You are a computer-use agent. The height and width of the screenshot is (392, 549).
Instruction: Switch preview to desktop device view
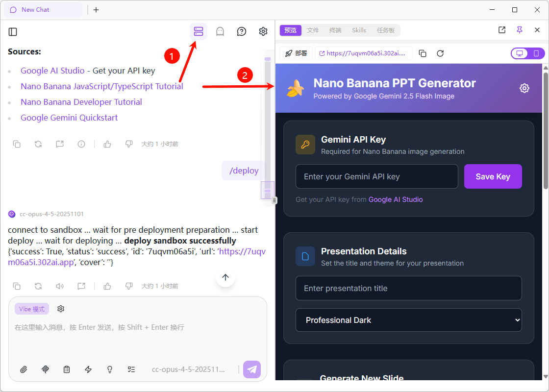tap(520, 53)
